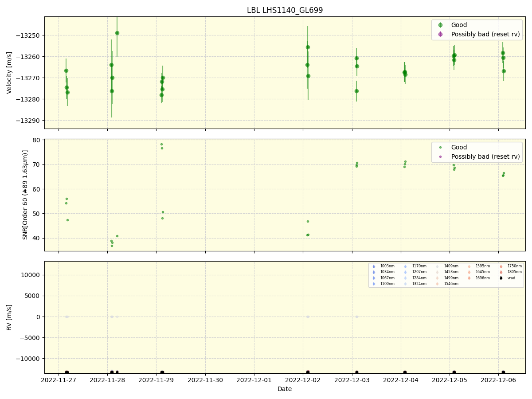Click the 1750nm legend label
The height and width of the screenshot is (399, 532).
tap(515, 266)
